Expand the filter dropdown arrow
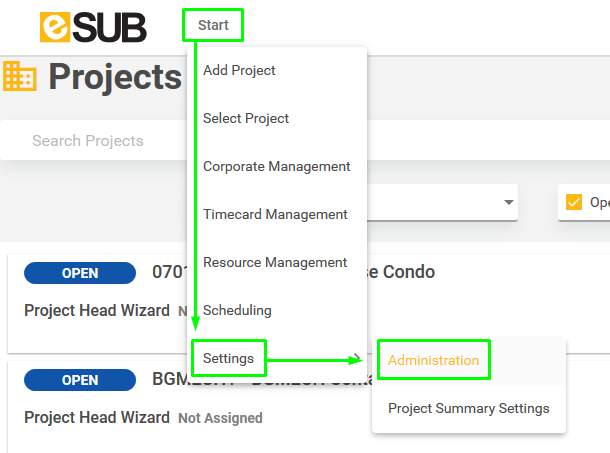This screenshot has height=453, width=610. click(x=508, y=202)
